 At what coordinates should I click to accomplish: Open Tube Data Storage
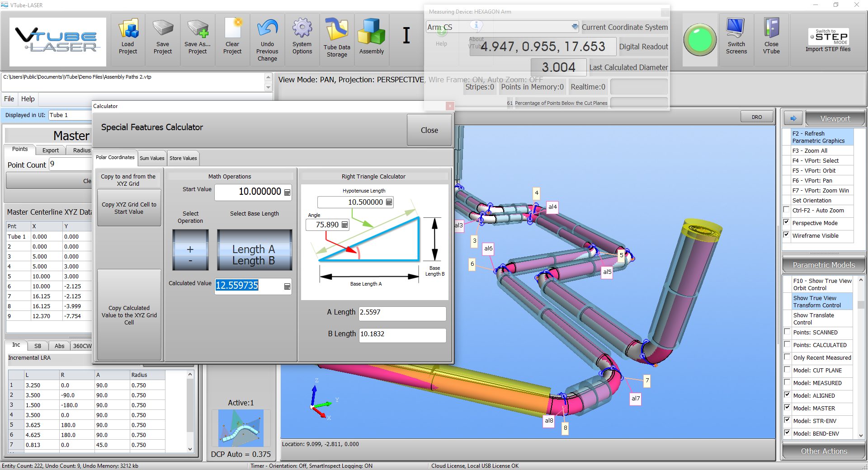click(337, 39)
